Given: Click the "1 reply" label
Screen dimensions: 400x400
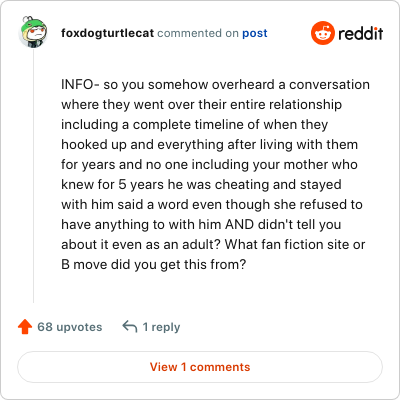Looking at the screenshot, I should [x=161, y=327].
